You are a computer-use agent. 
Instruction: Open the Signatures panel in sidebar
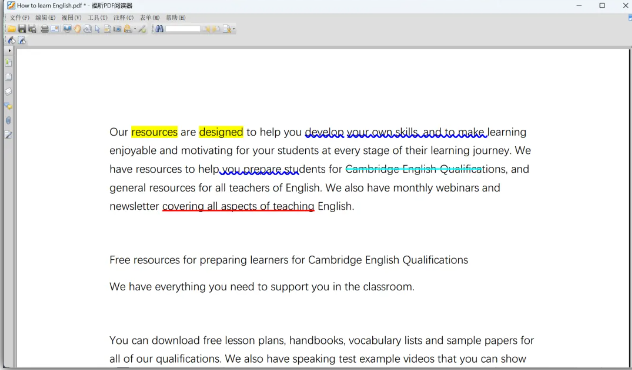click(8, 135)
